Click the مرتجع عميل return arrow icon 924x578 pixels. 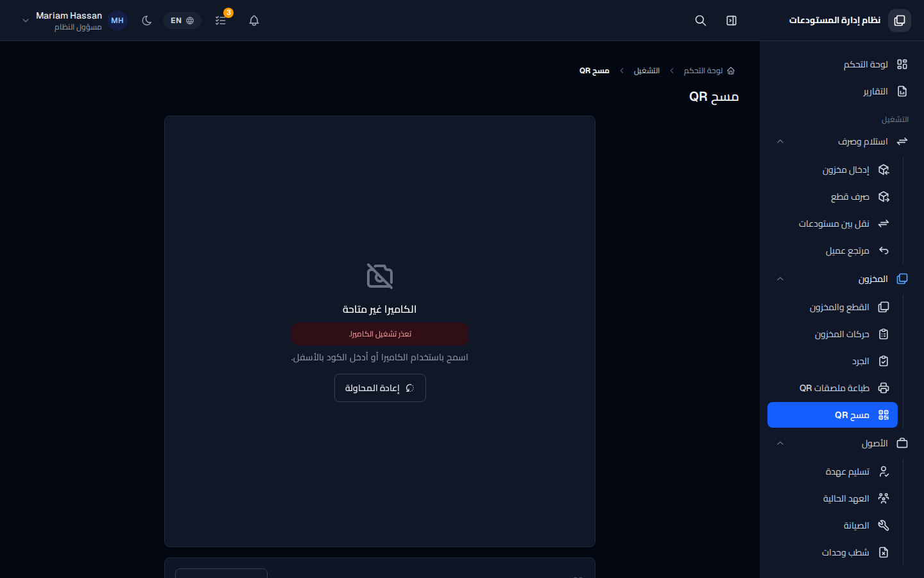coord(884,250)
